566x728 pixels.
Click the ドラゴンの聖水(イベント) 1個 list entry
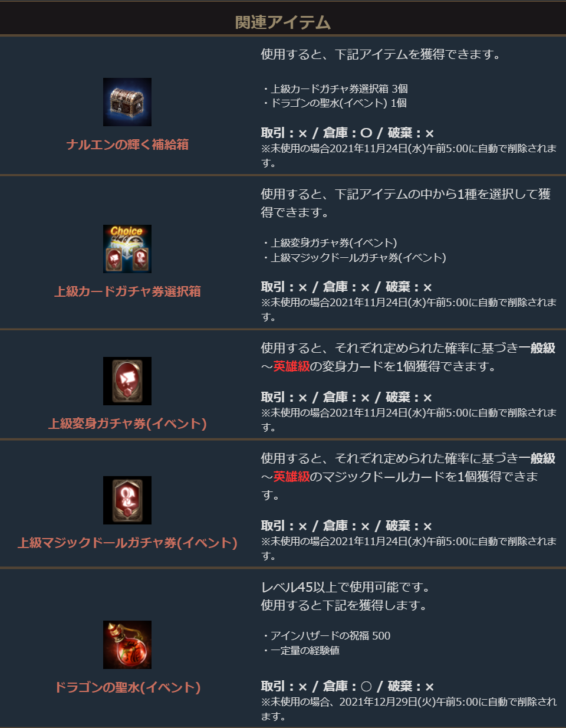[334, 103]
